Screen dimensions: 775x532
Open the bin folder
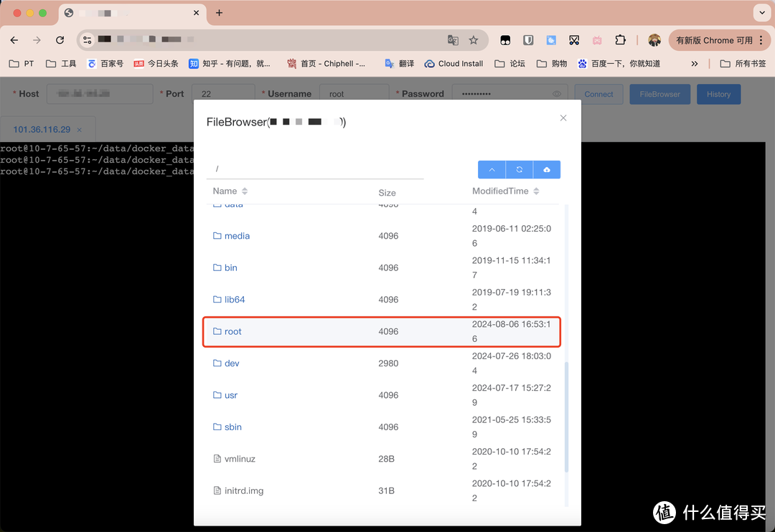[x=231, y=267]
